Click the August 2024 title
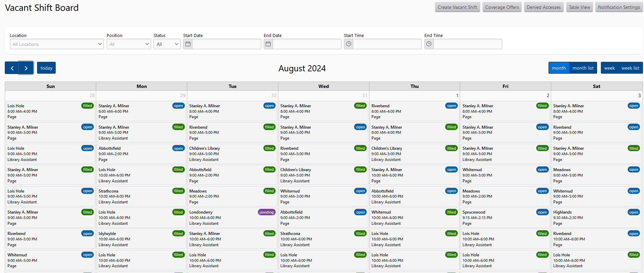 click(x=302, y=68)
